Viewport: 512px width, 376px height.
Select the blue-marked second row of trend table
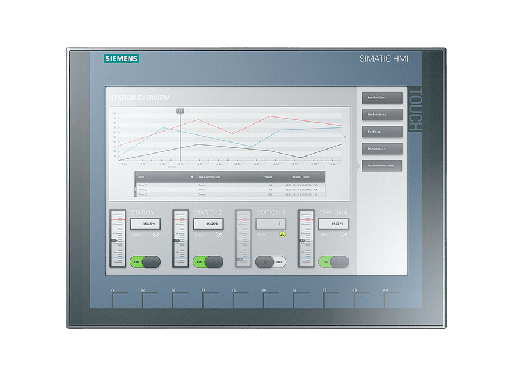click(x=230, y=189)
